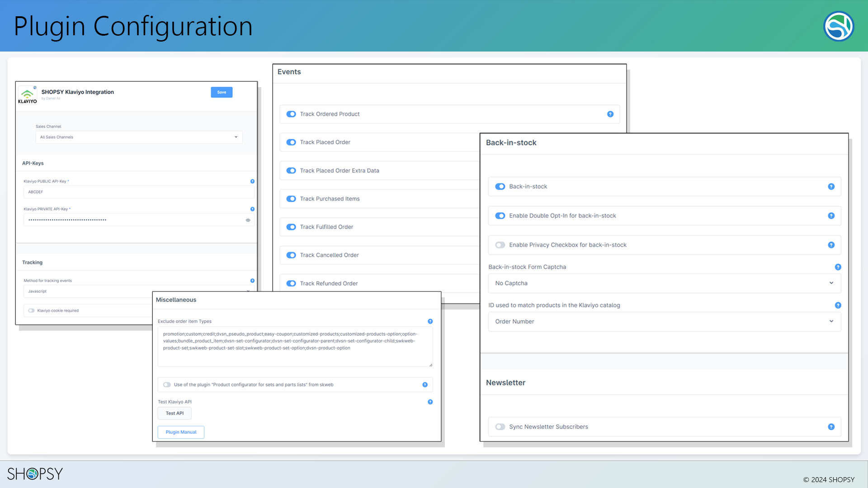
Task: Reveal private API key with eye icon
Action: 248,220
